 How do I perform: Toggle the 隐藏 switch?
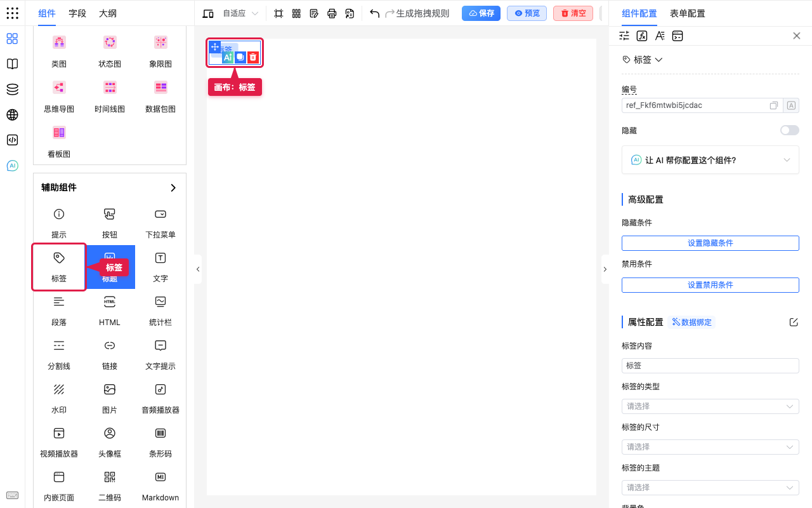[x=790, y=130]
